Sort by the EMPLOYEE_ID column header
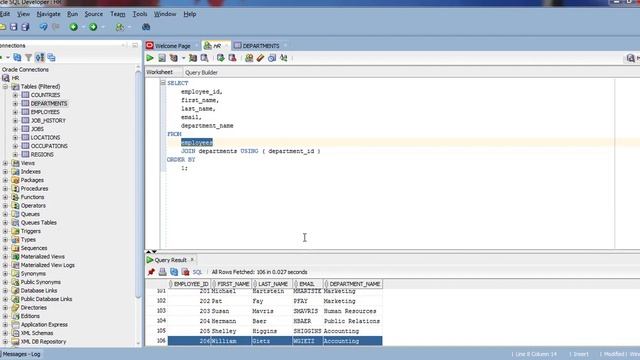 click(x=189, y=284)
